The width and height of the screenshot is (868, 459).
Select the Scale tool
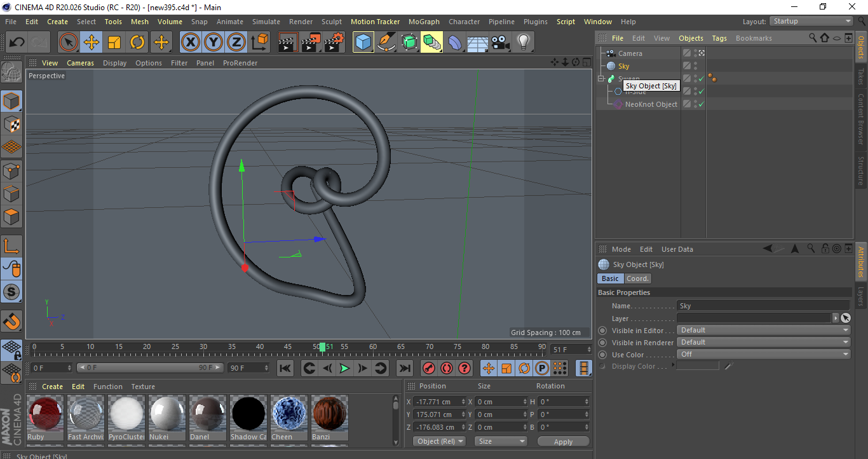114,43
